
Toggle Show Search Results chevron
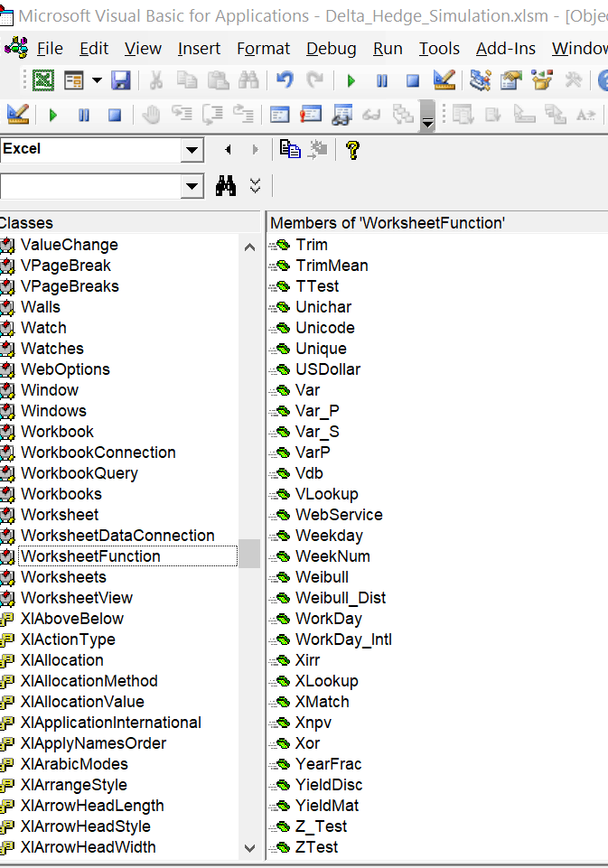[x=256, y=185]
